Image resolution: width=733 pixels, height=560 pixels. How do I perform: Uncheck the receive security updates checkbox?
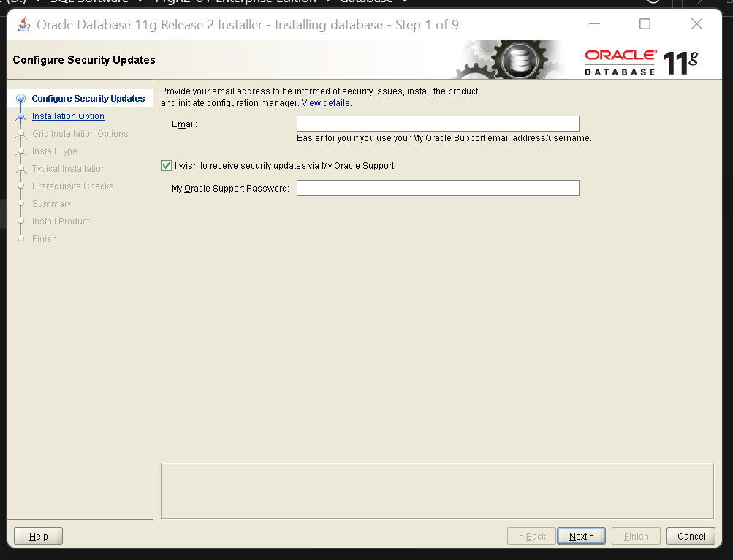coord(166,166)
